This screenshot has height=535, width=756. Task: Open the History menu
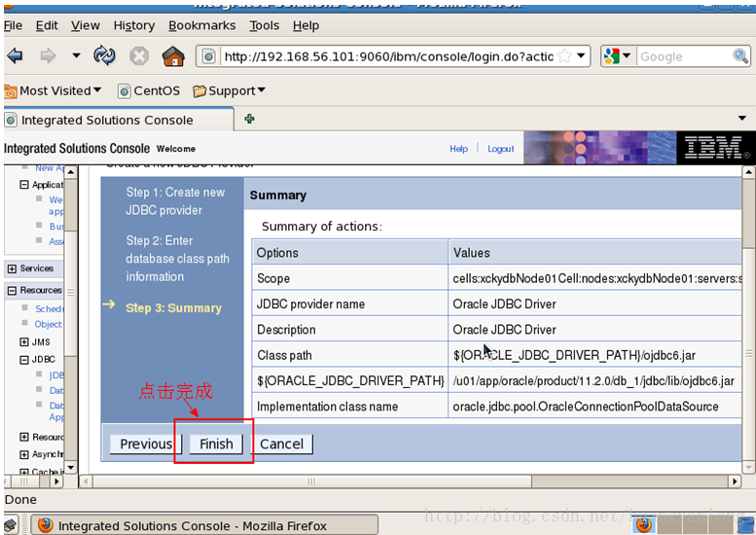[134, 25]
